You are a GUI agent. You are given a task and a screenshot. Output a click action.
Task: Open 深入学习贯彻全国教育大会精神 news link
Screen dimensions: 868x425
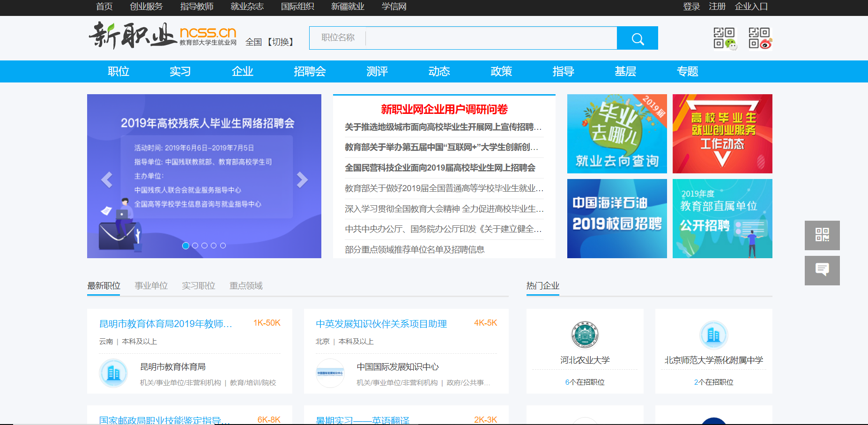444,209
